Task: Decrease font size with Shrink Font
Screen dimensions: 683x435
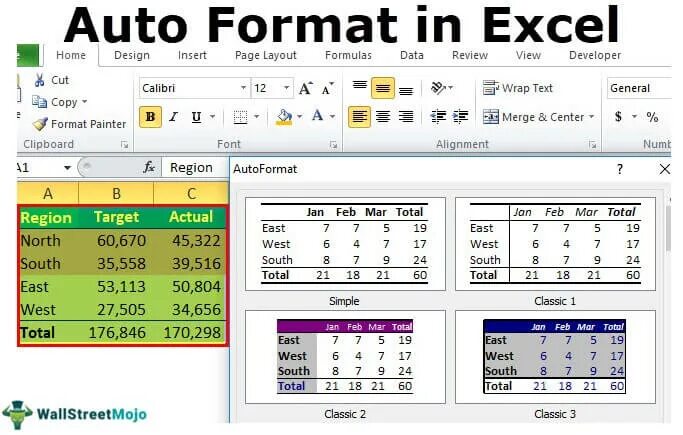Action: coord(328,88)
